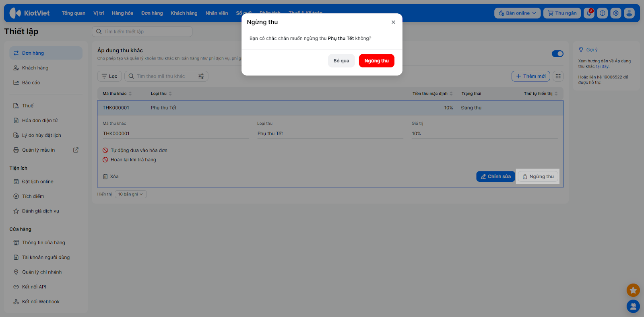644x317 pixels.
Task: Open Quản lý mẫu in
Action: (x=39, y=150)
